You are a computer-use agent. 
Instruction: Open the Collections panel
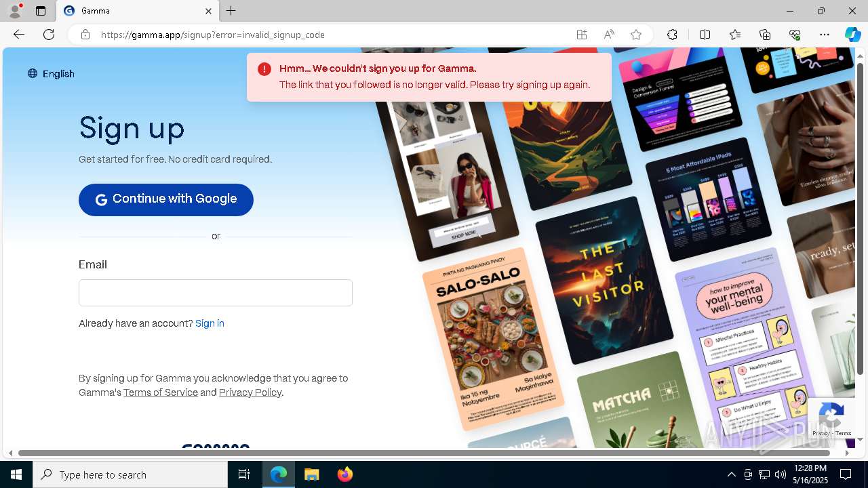point(765,35)
